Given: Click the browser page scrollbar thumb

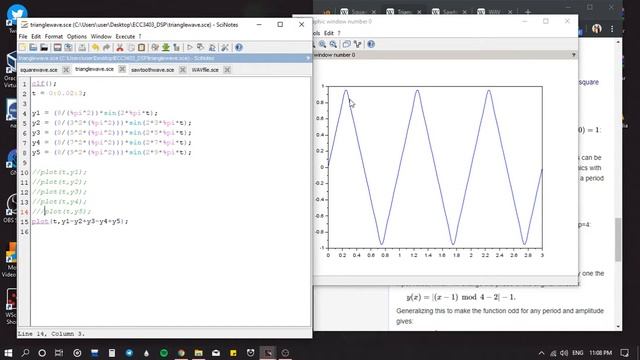Looking at the screenshot, I should 618,240.
